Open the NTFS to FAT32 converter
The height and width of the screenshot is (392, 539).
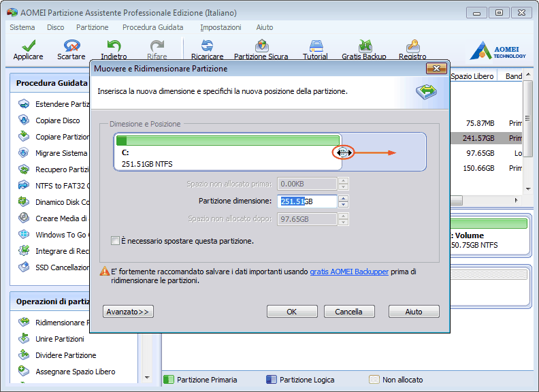coord(54,186)
